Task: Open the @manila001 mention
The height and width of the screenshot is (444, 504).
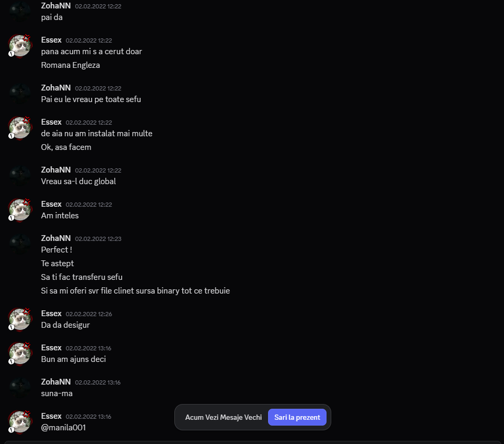Action: [x=63, y=428]
